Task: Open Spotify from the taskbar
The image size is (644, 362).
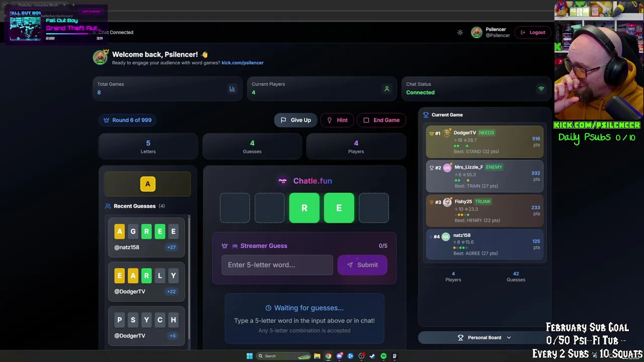Action: click(383, 356)
